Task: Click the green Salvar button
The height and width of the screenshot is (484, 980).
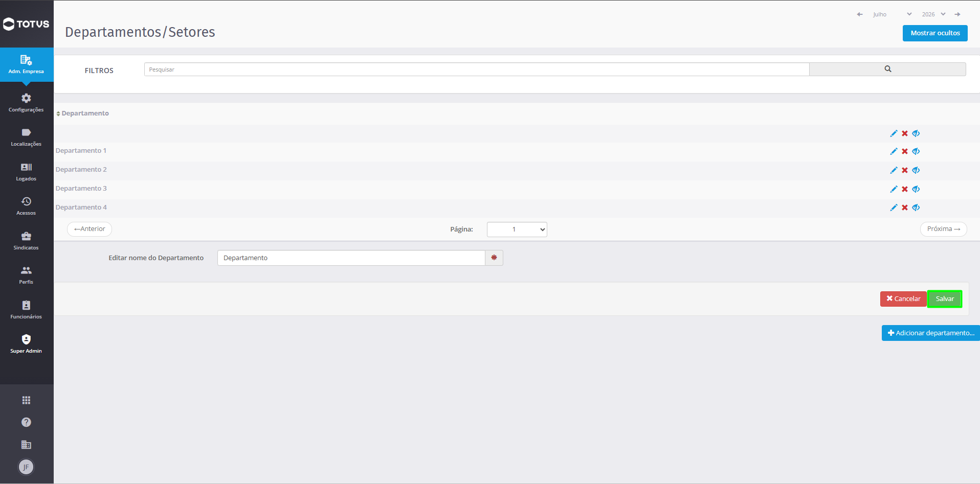Action: point(945,299)
